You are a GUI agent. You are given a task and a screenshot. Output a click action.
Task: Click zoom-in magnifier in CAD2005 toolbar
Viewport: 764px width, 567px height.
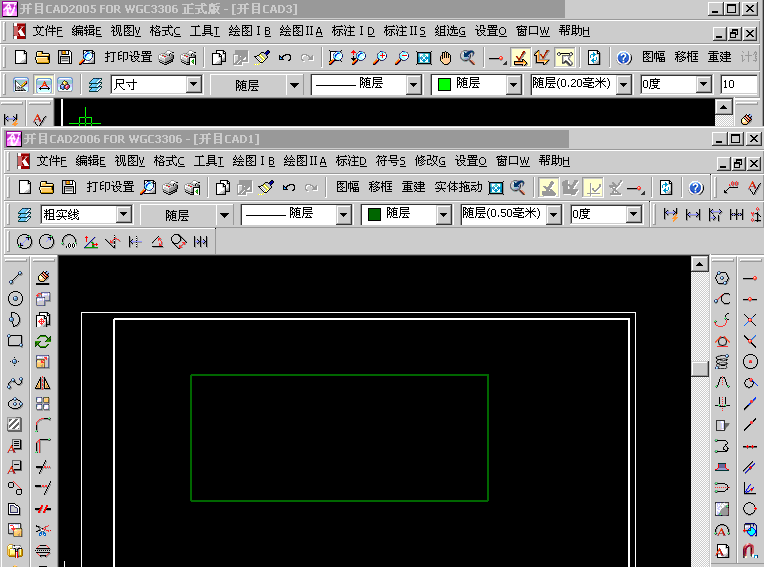pos(380,57)
